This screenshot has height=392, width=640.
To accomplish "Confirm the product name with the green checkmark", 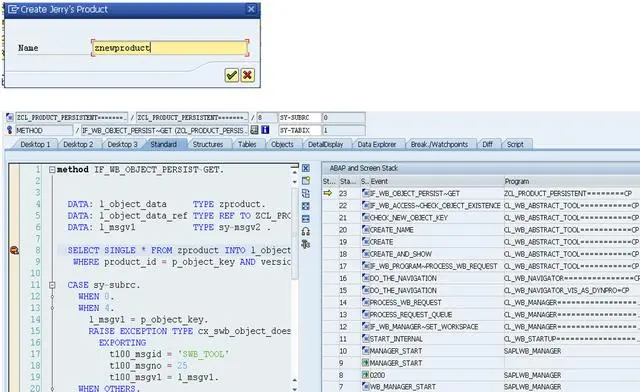I will (x=231, y=75).
